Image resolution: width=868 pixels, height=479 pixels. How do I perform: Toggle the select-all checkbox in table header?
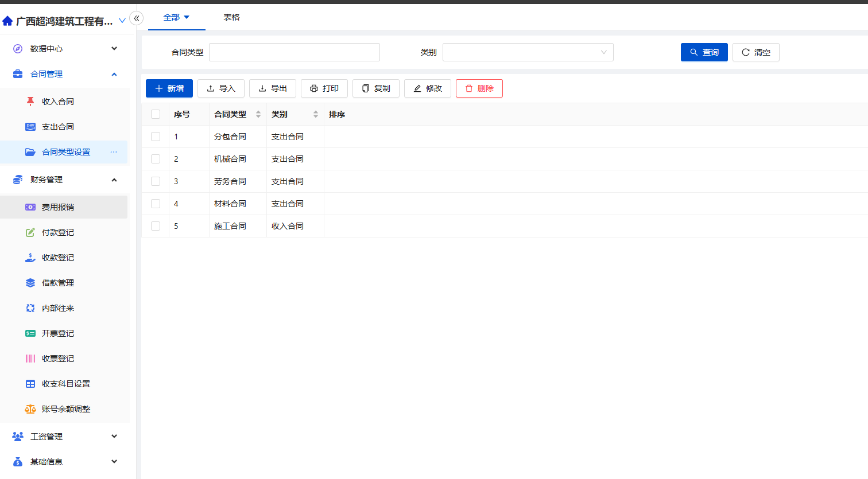coord(156,114)
